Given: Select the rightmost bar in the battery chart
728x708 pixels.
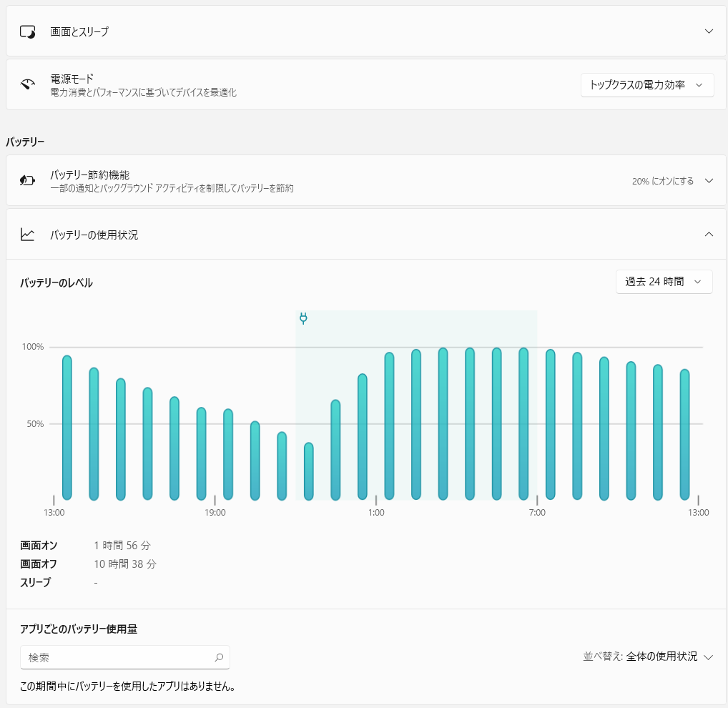Looking at the screenshot, I should click(684, 436).
